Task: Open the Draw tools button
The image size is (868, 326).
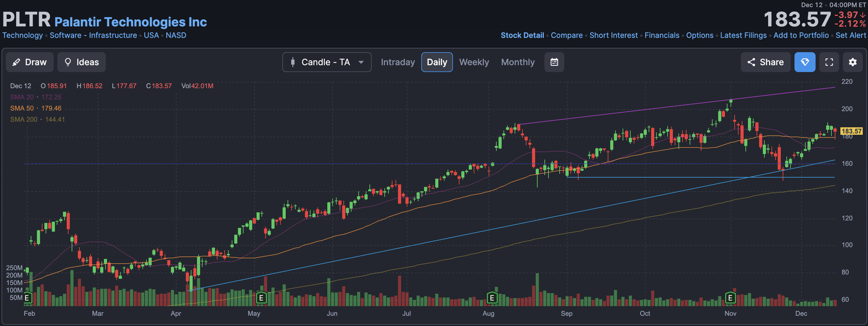Action: pos(30,62)
